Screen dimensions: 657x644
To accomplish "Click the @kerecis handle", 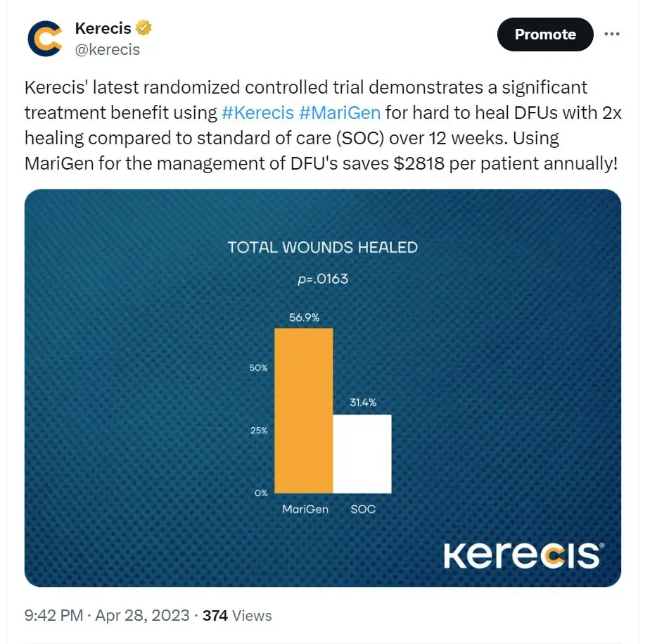I will pos(107,49).
